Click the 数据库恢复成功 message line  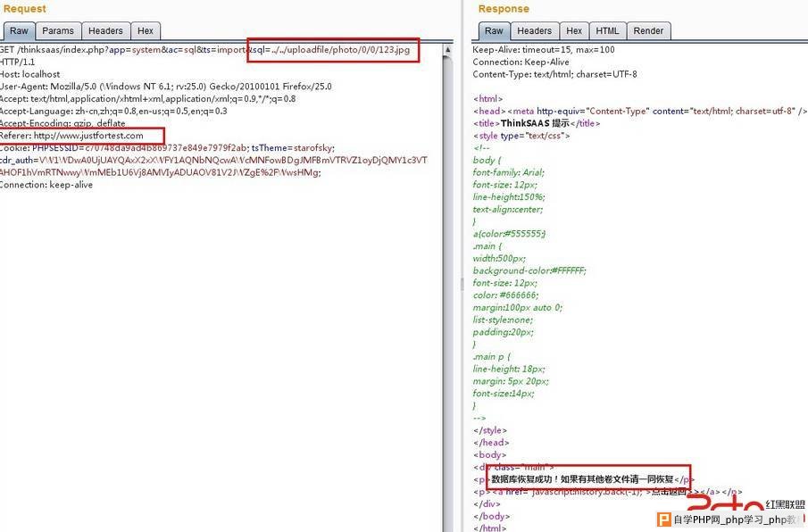click(584, 479)
